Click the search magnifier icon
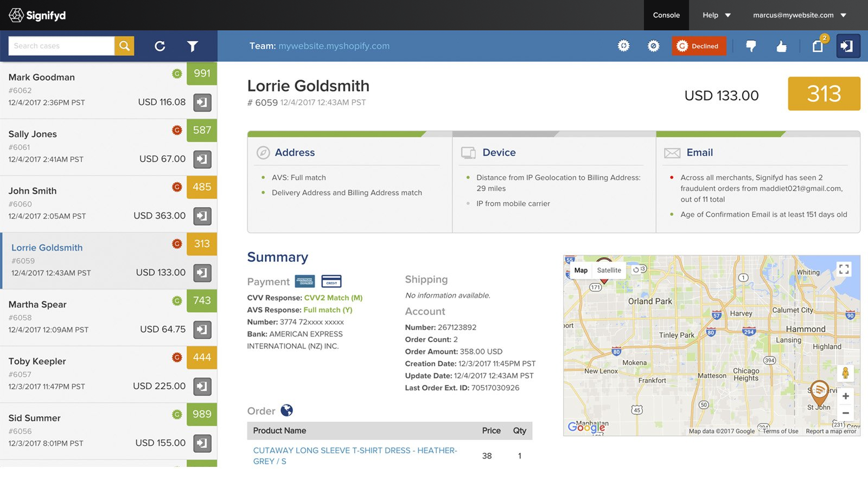 pyautogui.click(x=124, y=46)
